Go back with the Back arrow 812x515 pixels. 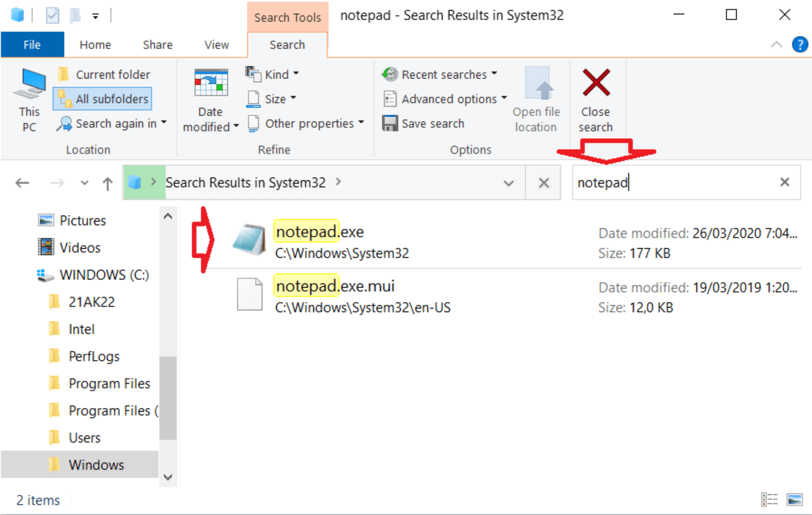coord(22,183)
